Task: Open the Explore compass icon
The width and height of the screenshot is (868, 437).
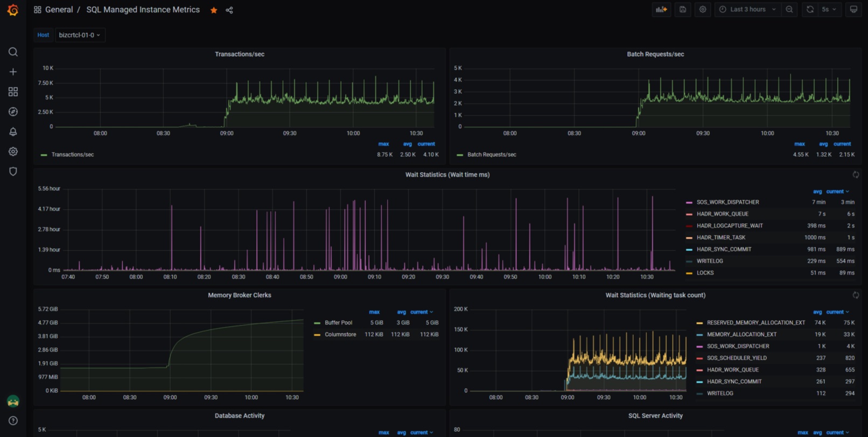Action: click(13, 111)
